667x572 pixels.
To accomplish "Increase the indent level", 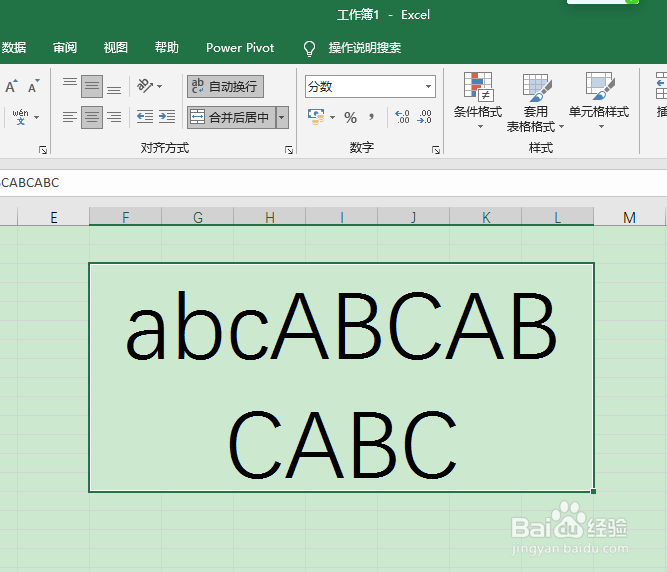I will pyautogui.click(x=167, y=117).
